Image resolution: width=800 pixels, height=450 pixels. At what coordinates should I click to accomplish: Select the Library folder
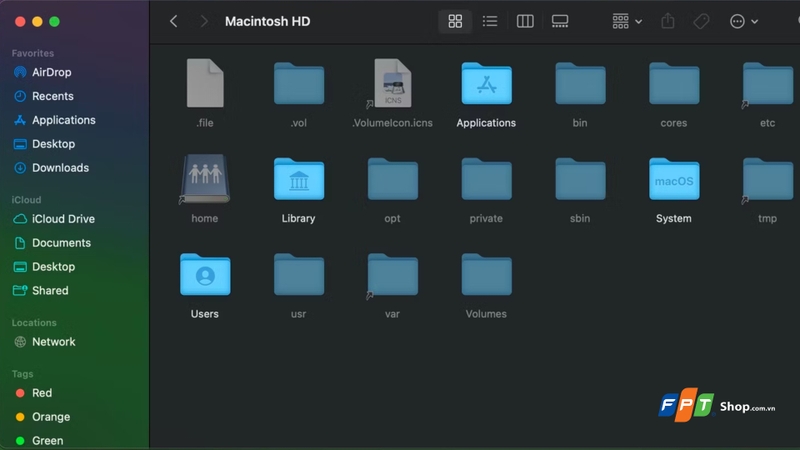299,179
